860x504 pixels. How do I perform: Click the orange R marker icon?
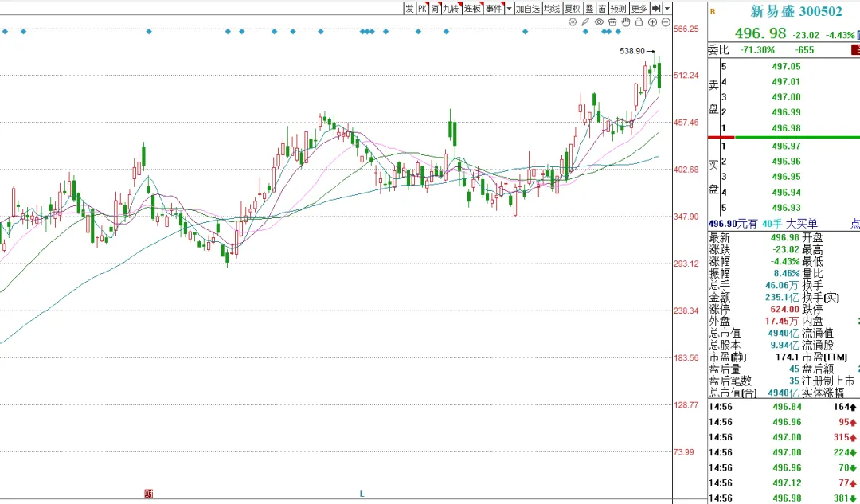pyautogui.click(x=713, y=11)
